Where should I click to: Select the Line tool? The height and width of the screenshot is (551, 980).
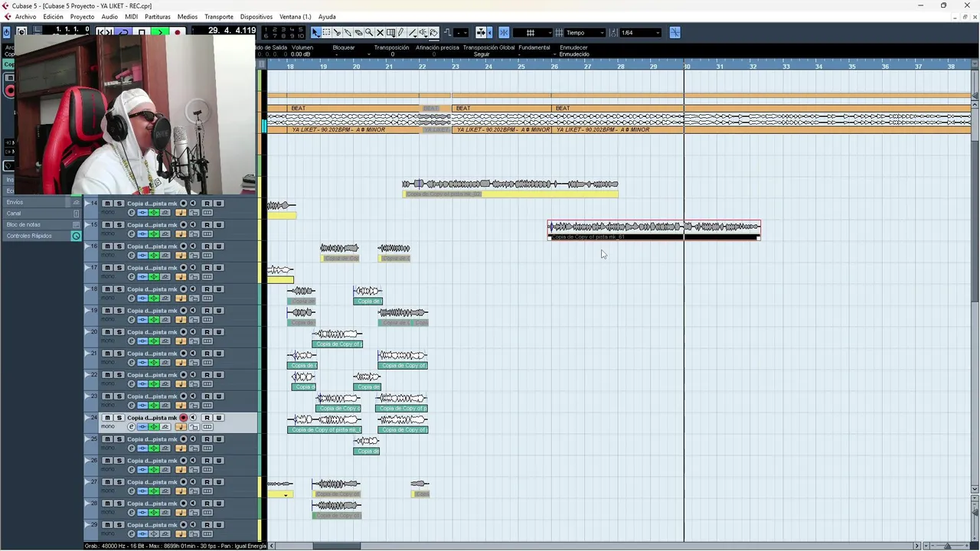point(413,32)
